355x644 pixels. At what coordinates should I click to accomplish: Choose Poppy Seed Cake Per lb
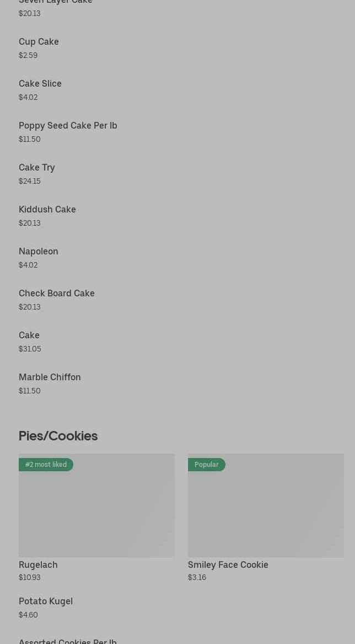click(x=68, y=126)
